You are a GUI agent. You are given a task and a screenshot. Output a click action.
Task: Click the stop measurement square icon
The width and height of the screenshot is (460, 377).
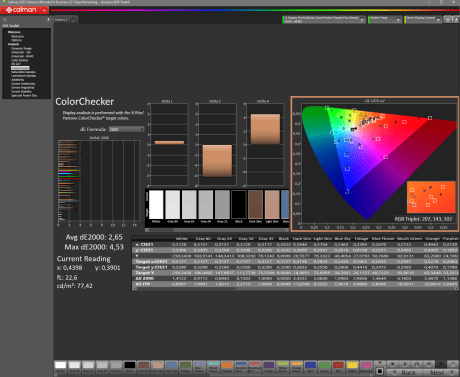tap(380, 371)
